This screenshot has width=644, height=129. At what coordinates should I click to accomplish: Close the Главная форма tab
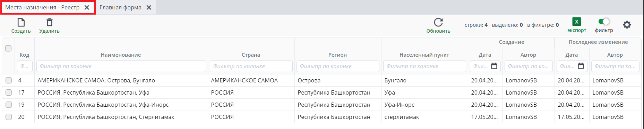[149, 7]
